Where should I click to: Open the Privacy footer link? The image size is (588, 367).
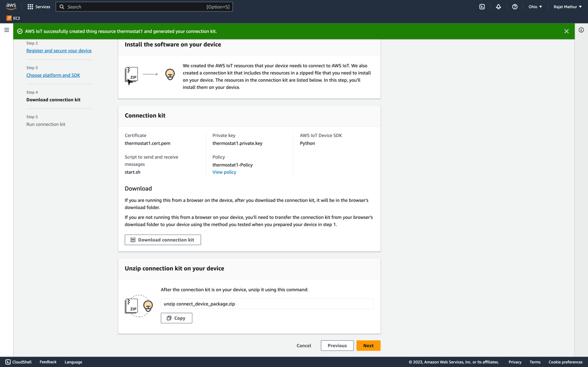point(515,362)
